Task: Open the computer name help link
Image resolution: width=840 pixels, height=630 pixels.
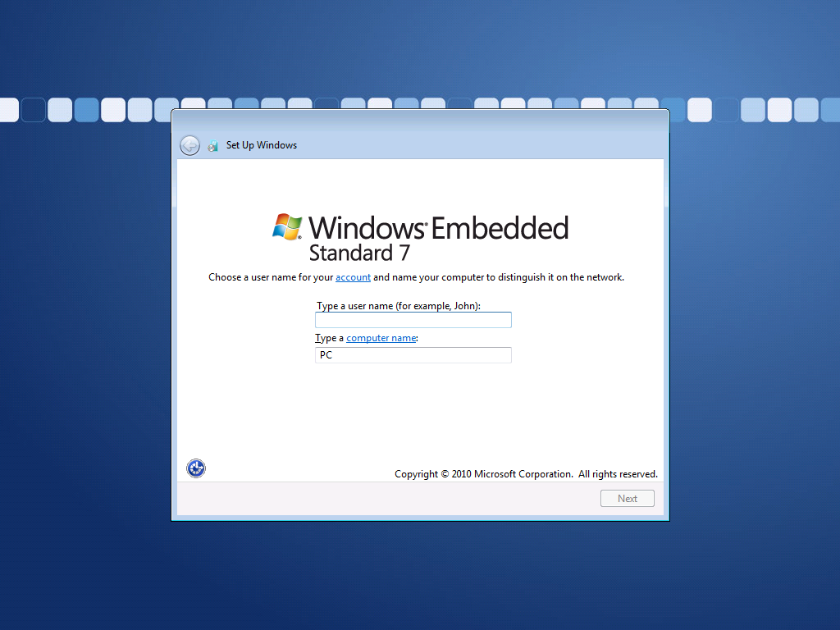Action: [381, 338]
